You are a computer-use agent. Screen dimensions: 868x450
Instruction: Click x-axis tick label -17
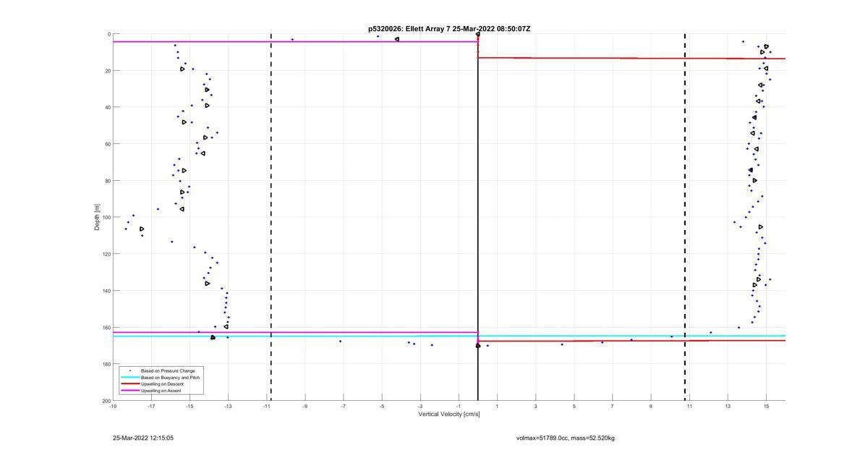(x=151, y=406)
